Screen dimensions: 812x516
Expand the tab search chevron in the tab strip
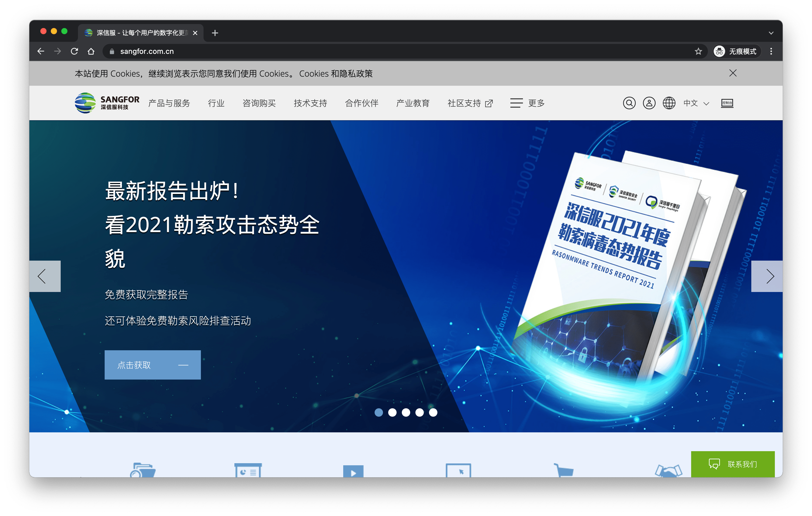point(771,33)
